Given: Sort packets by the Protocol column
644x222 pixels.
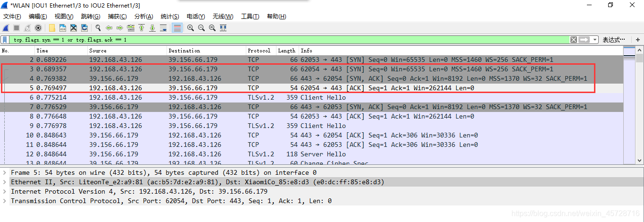Looking at the screenshot, I should 261,51.
